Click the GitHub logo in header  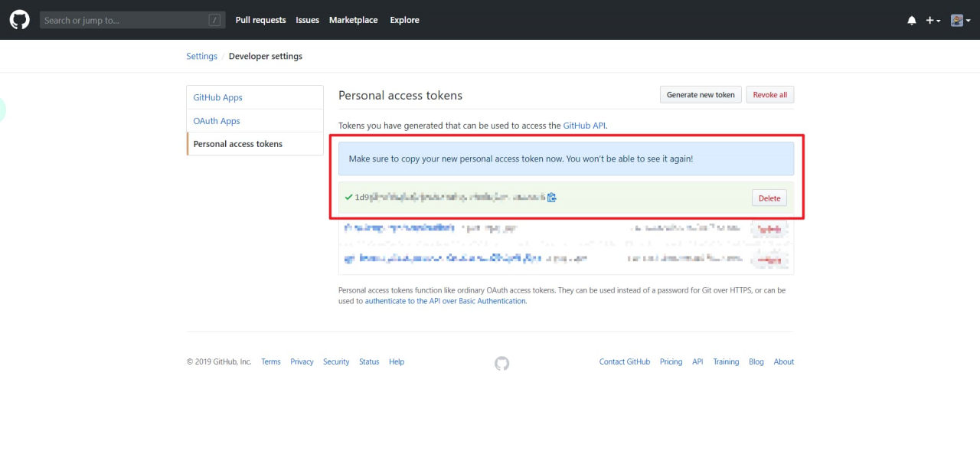tap(19, 20)
